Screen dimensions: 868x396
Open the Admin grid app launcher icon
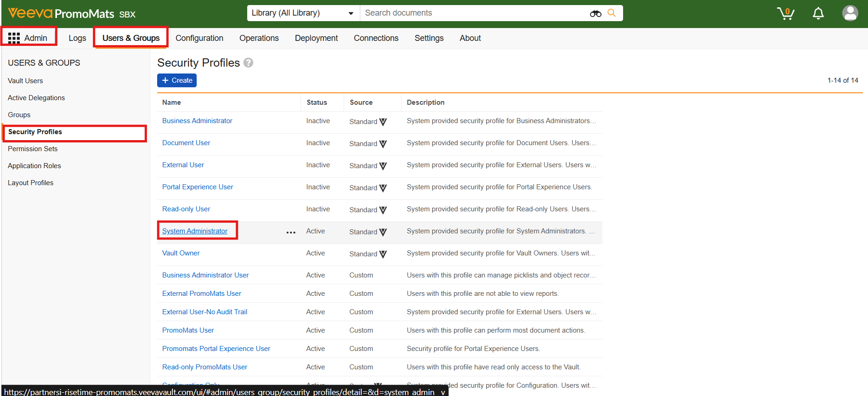click(14, 38)
